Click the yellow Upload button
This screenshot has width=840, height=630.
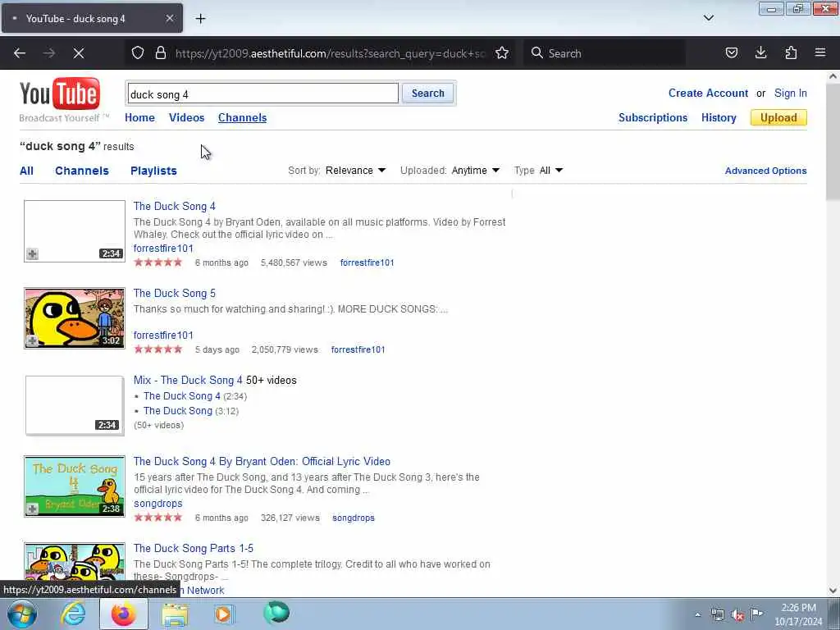coord(778,118)
